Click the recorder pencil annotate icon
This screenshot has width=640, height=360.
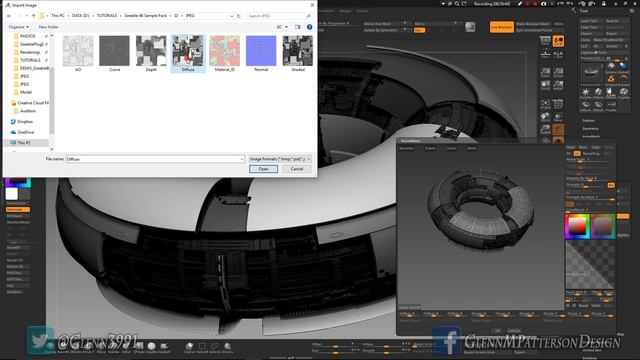(x=520, y=4)
